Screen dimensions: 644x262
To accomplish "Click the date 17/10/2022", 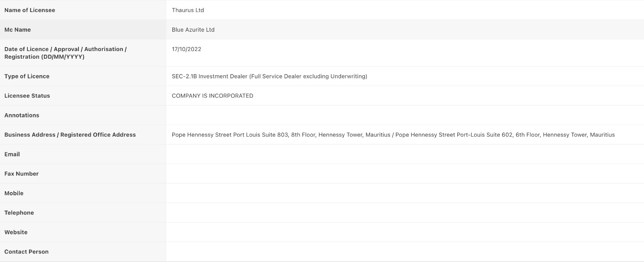I will click(186, 49).
